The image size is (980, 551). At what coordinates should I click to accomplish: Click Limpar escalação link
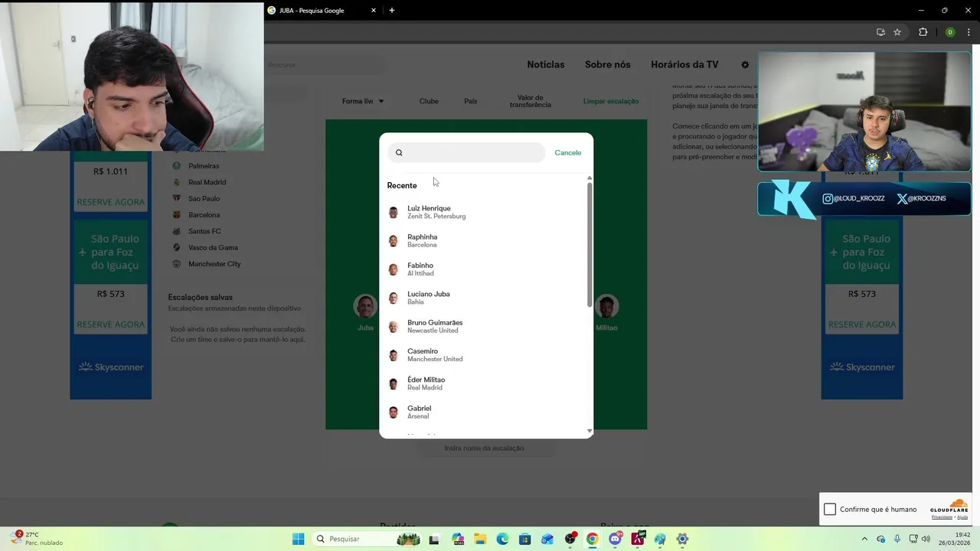[x=611, y=101]
